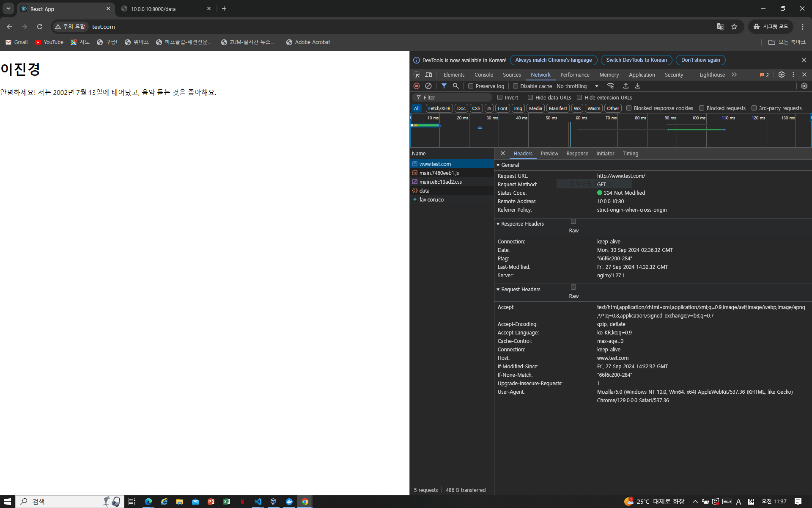Viewport: 812px width, 508px height.
Task: Open DevTools settings gear
Action: (x=782, y=75)
